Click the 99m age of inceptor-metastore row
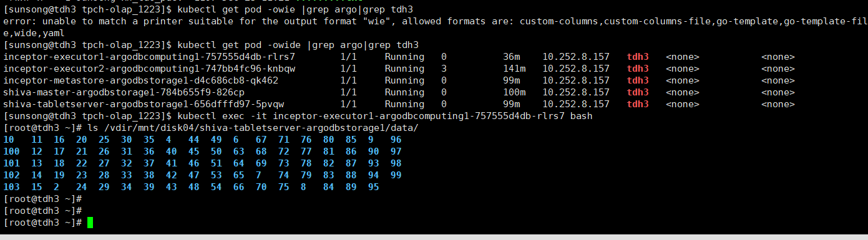Screen dimensions: 868x240 tap(511, 80)
